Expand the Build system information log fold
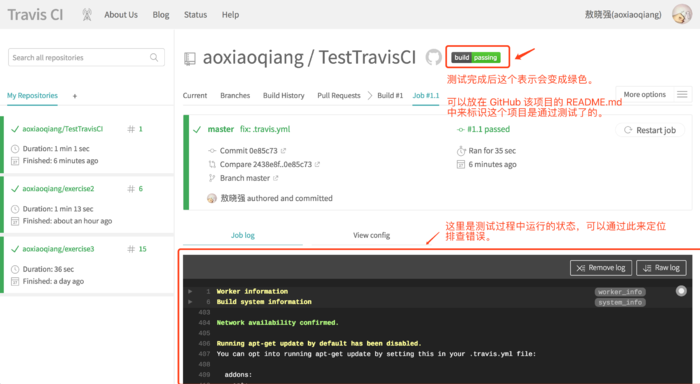Image resolution: width=700 pixels, height=384 pixels. (x=190, y=302)
